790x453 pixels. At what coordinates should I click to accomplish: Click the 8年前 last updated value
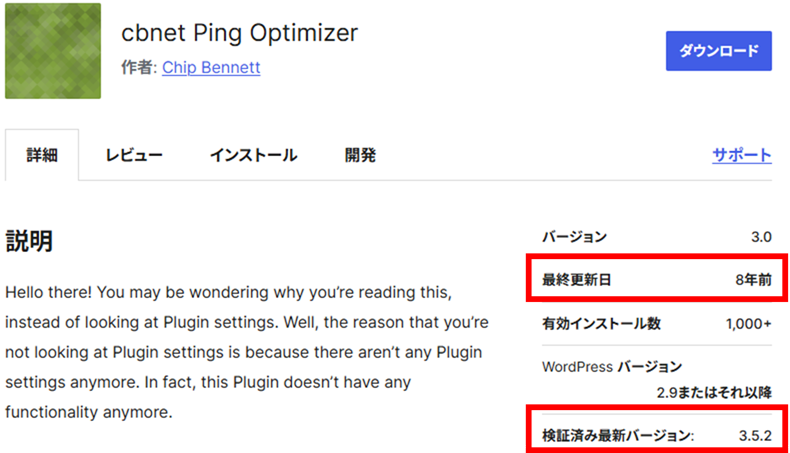(752, 280)
